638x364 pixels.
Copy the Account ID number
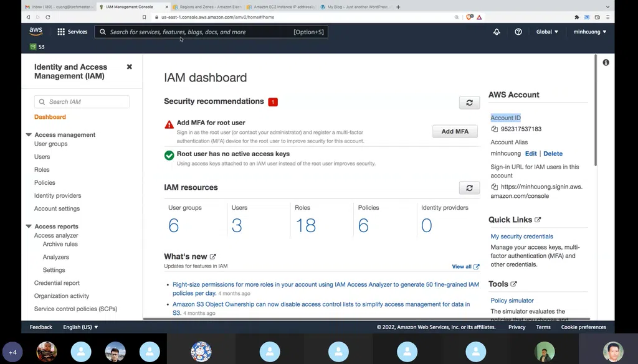(x=495, y=129)
